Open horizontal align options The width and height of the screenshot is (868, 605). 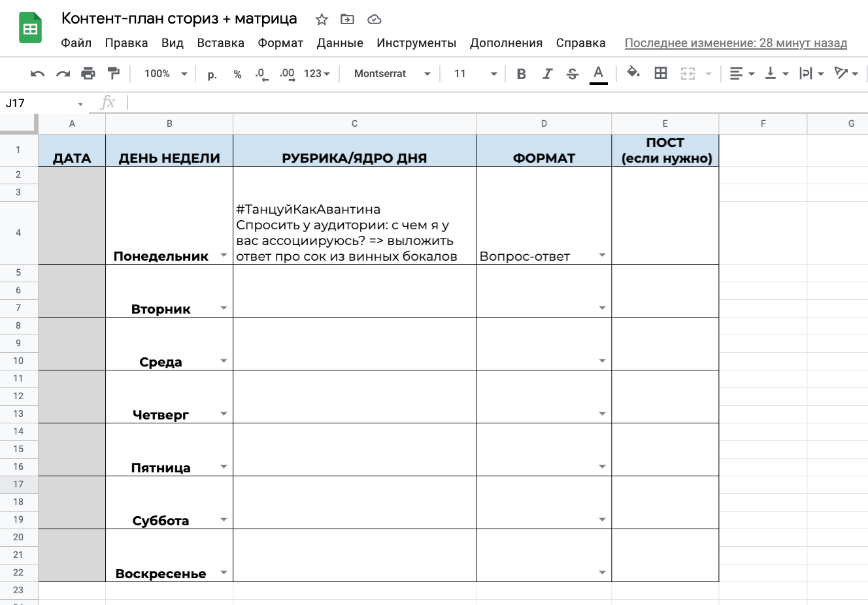(x=742, y=74)
